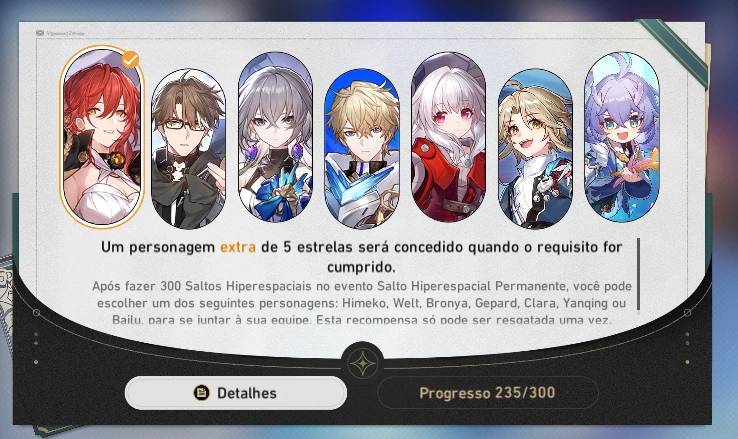Select the smiling Yanqing portrait
The image size is (738, 439).
coord(535,149)
